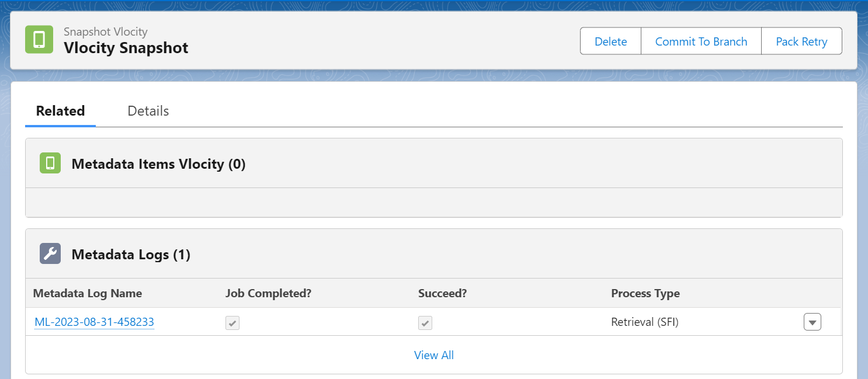
Task: Open row actions dropdown for ML-2023-08-31-458233
Action: pyautogui.click(x=812, y=322)
